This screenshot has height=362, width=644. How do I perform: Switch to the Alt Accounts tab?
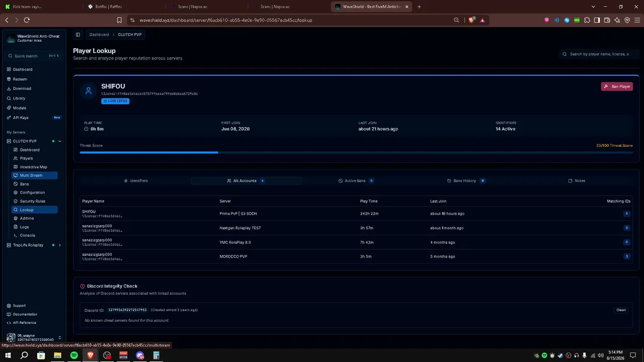(246, 180)
